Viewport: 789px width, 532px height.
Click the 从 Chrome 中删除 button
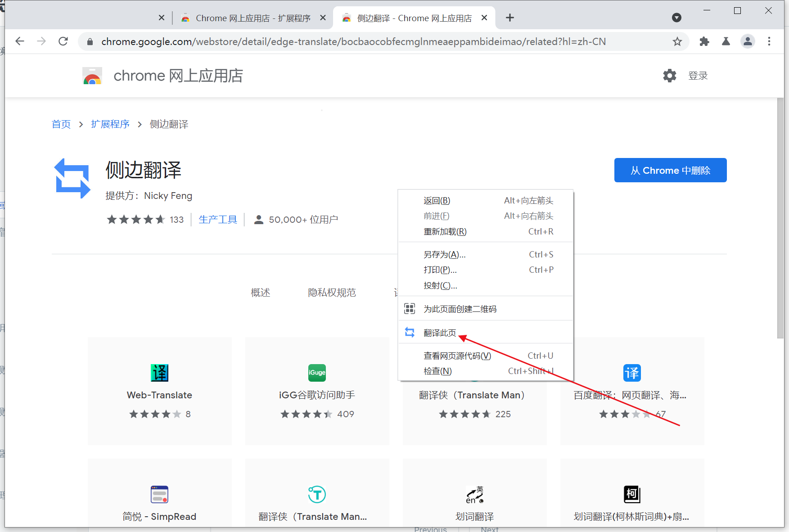point(670,170)
